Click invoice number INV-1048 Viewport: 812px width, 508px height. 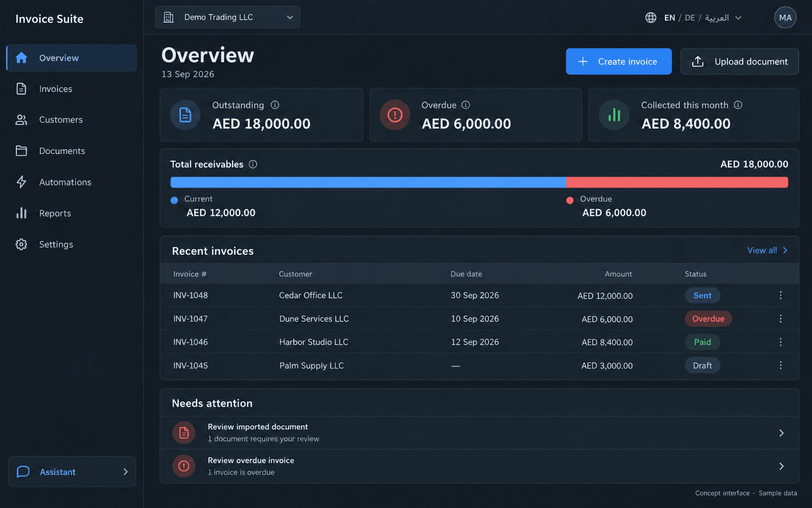(190, 295)
